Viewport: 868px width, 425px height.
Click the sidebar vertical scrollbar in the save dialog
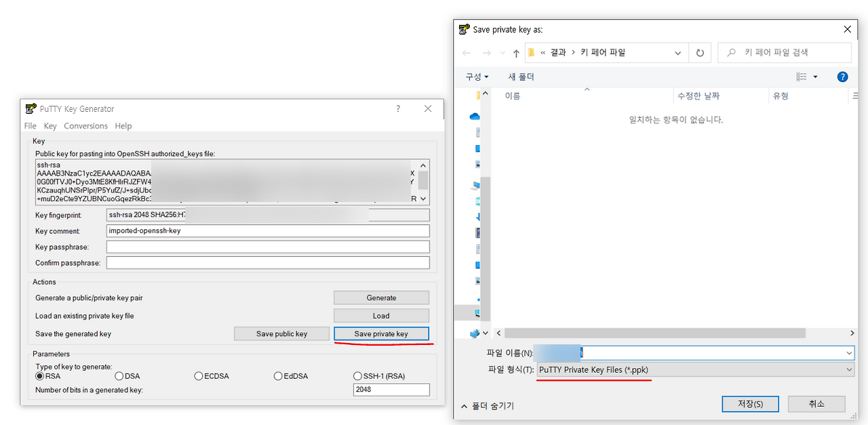tap(485, 248)
